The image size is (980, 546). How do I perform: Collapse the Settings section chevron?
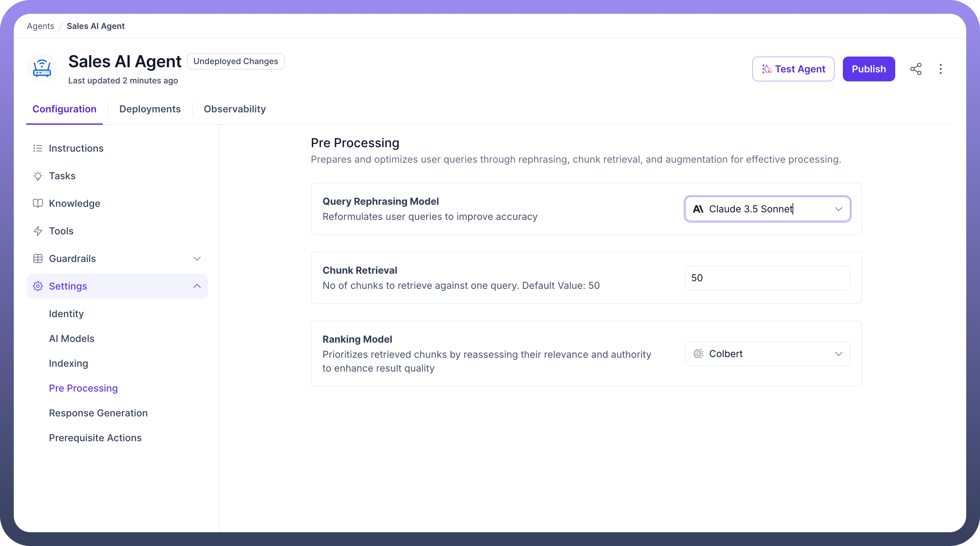pos(197,286)
